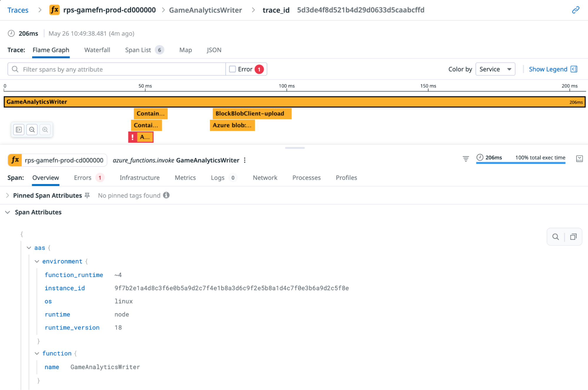Image resolution: width=588 pixels, height=390 pixels.
Task: Select the GameAnalyticsWriter root span bar
Action: (294, 102)
